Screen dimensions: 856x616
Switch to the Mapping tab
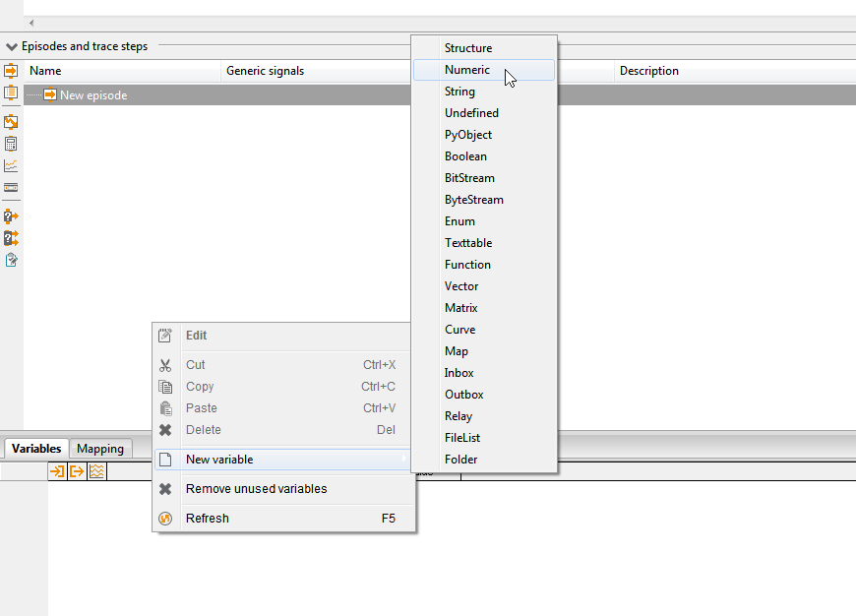[x=100, y=449]
